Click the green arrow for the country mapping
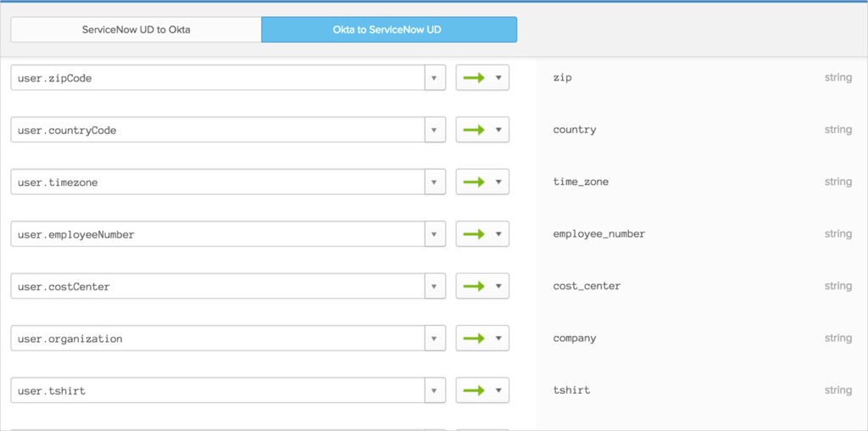Image resolution: width=868 pixels, height=431 pixels. pos(475,130)
